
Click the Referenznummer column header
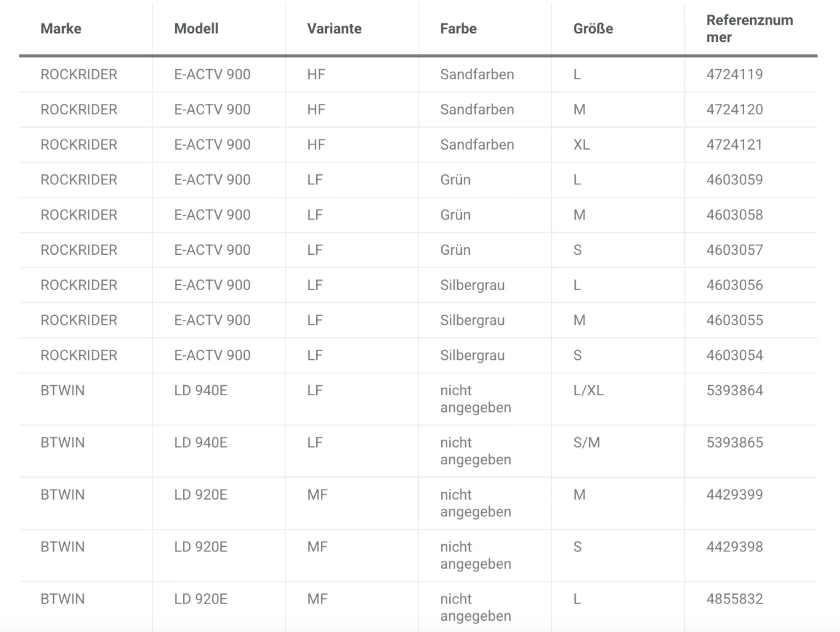pos(749,29)
